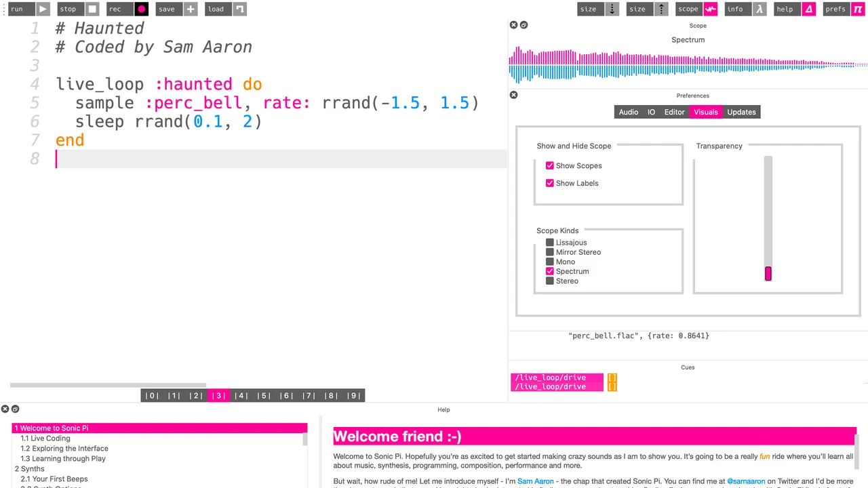Select the active buffer 3 tab
The height and width of the screenshot is (488, 868).
[219, 396]
